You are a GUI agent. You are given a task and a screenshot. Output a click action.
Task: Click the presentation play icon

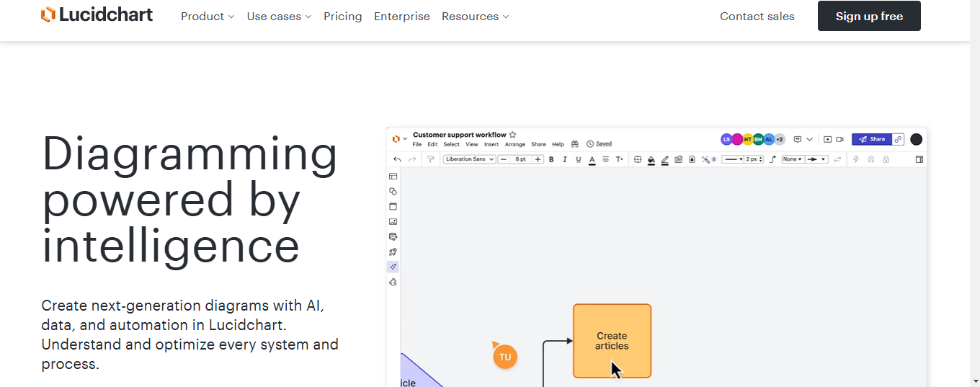[x=828, y=139]
